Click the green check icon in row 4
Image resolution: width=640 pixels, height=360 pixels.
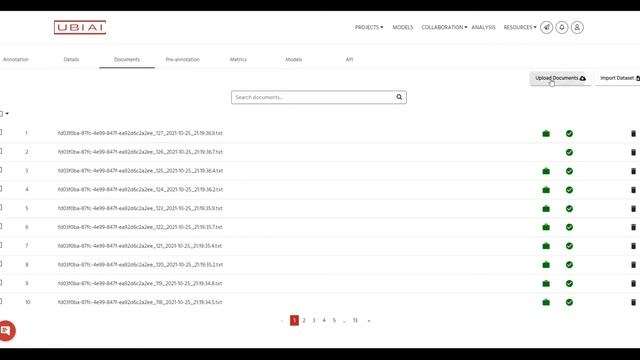pos(569,190)
